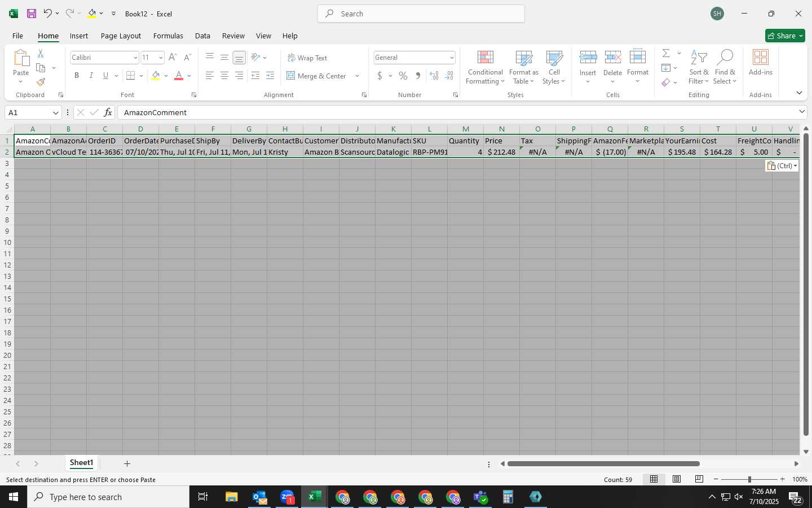This screenshot has height=508, width=812.
Task: Open the General number format dropdown
Action: [452, 58]
